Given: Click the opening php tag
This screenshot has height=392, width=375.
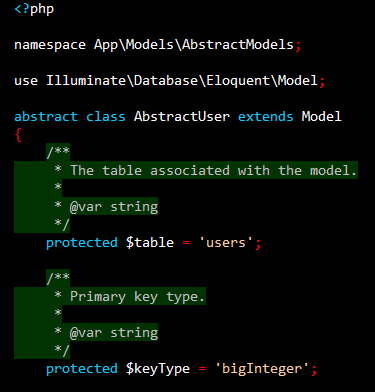Looking at the screenshot, I should (x=34, y=9).
